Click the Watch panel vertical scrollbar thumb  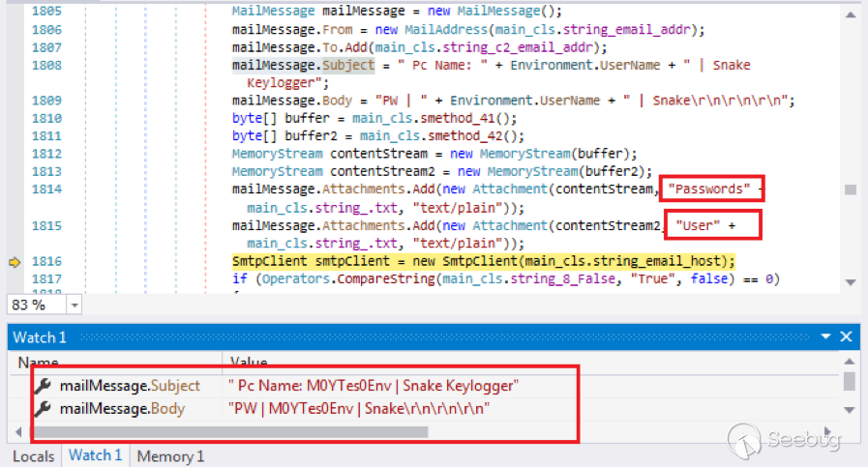click(x=850, y=381)
